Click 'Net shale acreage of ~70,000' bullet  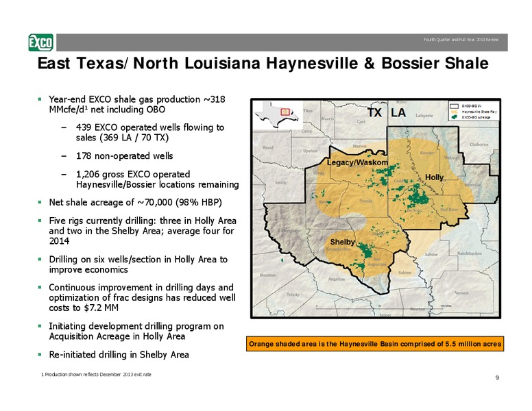135,203
